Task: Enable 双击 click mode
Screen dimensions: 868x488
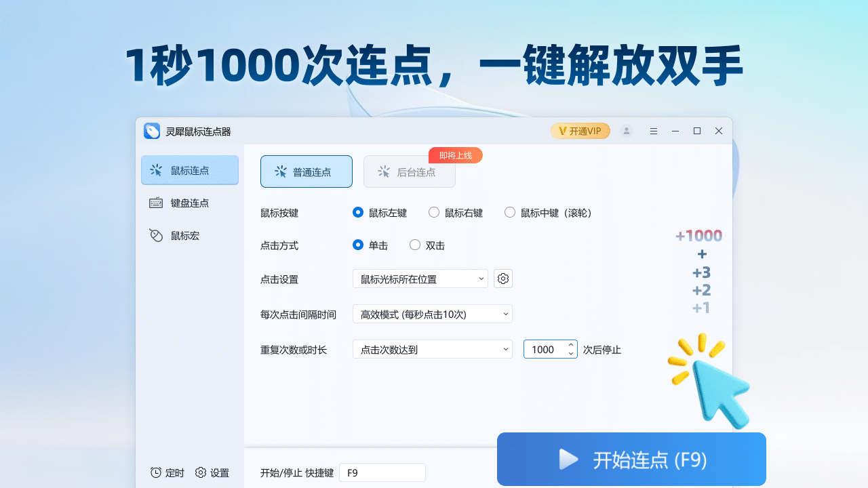Action: [x=414, y=245]
